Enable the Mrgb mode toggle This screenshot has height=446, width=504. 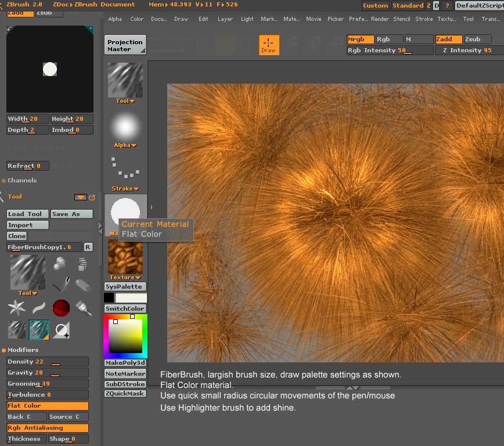(360, 39)
